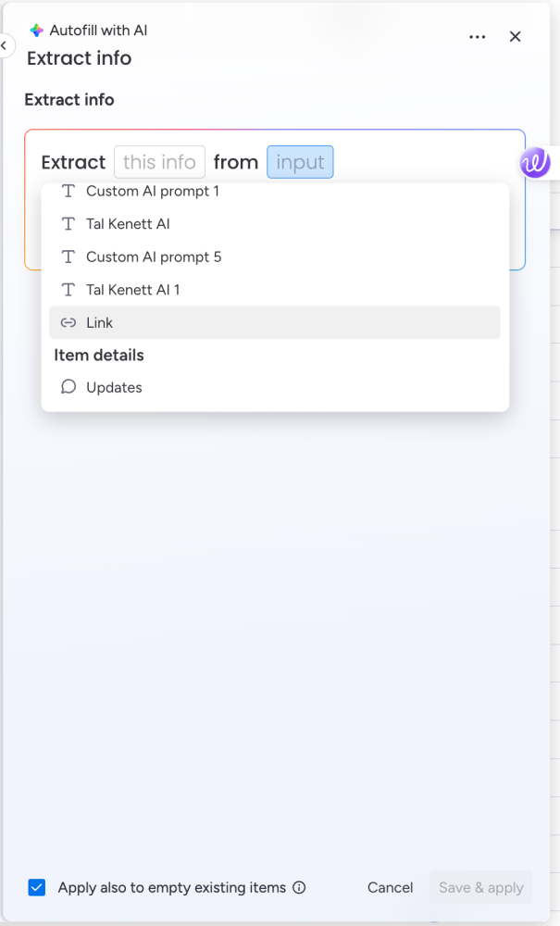The image size is (560, 926).
Task: Click the 'this info' field
Action: (159, 162)
